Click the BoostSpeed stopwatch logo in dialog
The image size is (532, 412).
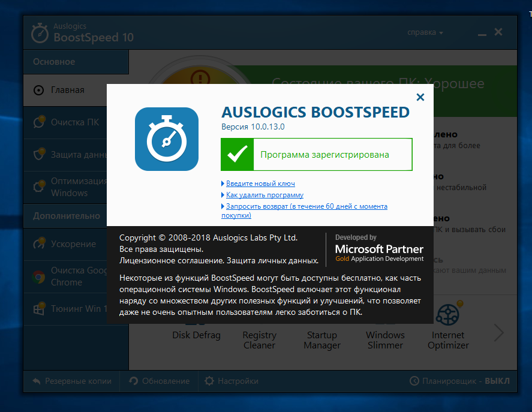point(167,139)
